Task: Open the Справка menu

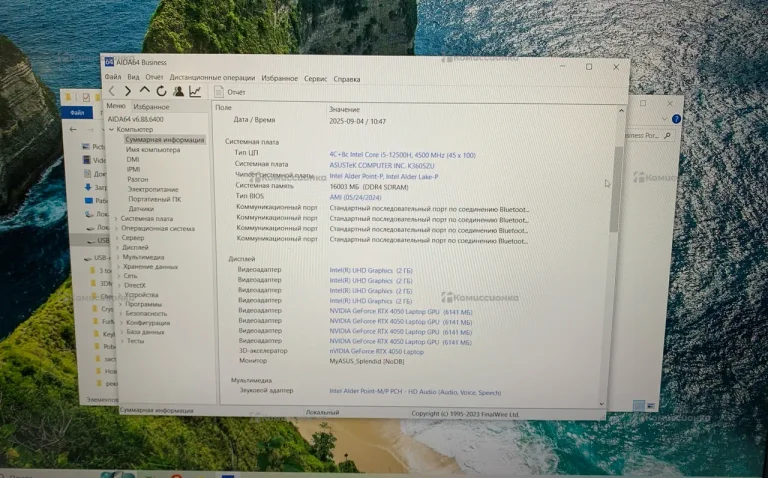Action: [x=347, y=79]
